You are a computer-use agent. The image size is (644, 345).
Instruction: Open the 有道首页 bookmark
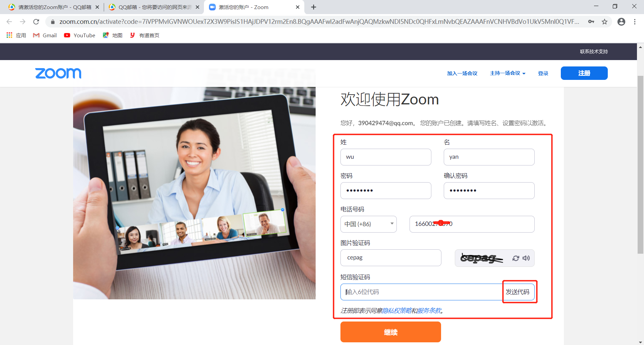coord(145,35)
